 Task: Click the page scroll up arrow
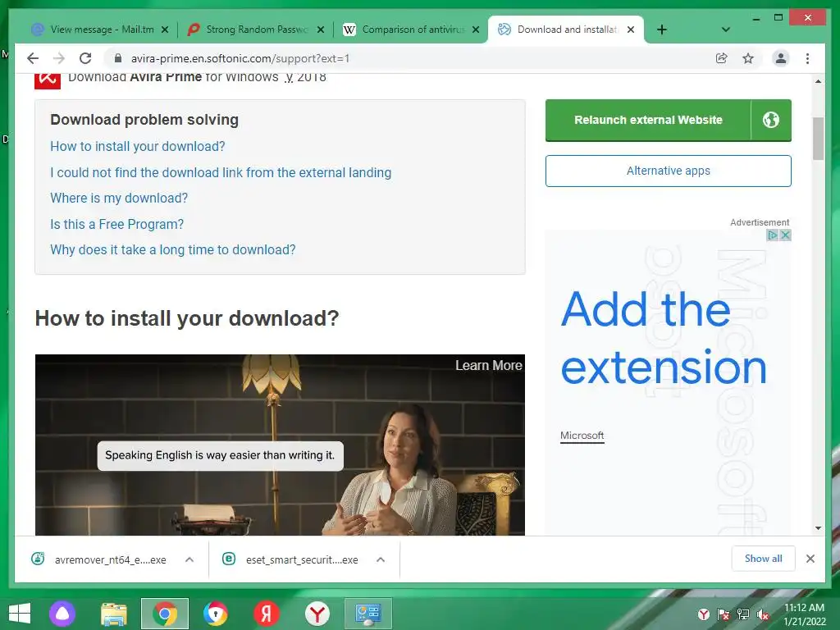(818, 81)
